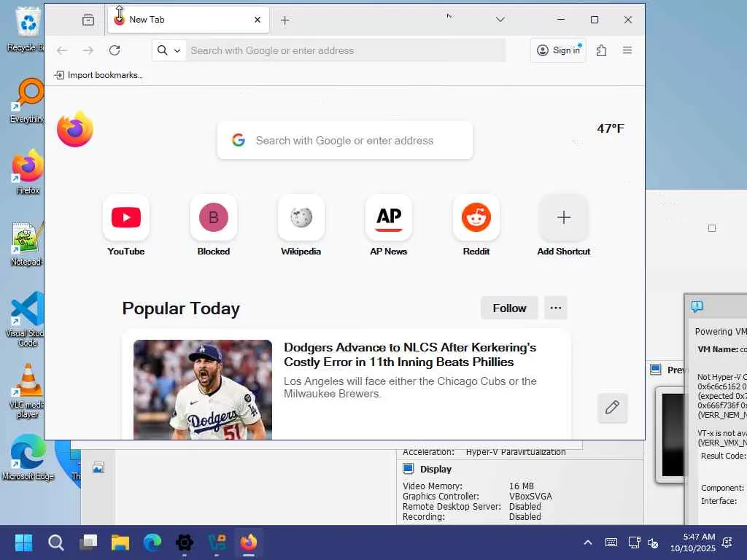Reload the current page
Screen dimensions: 747x560
pos(115,50)
